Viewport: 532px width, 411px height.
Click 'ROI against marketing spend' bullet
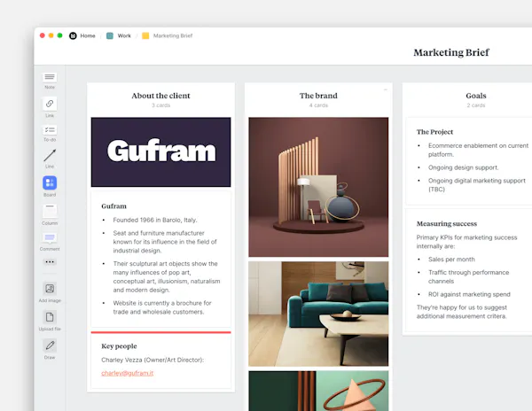[469, 294]
